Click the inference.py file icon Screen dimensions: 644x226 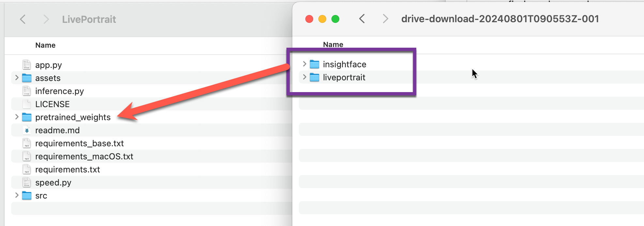pos(27,91)
